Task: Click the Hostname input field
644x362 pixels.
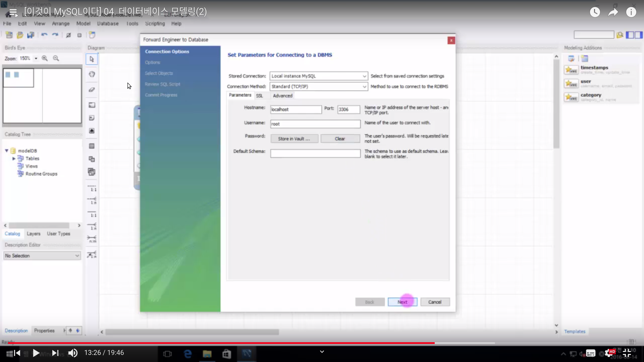Action: coord(296,110)
